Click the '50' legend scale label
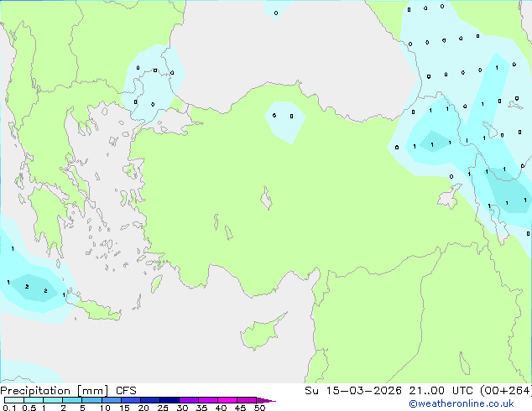This screenshot has height=411, width=532. pos(259,408)
